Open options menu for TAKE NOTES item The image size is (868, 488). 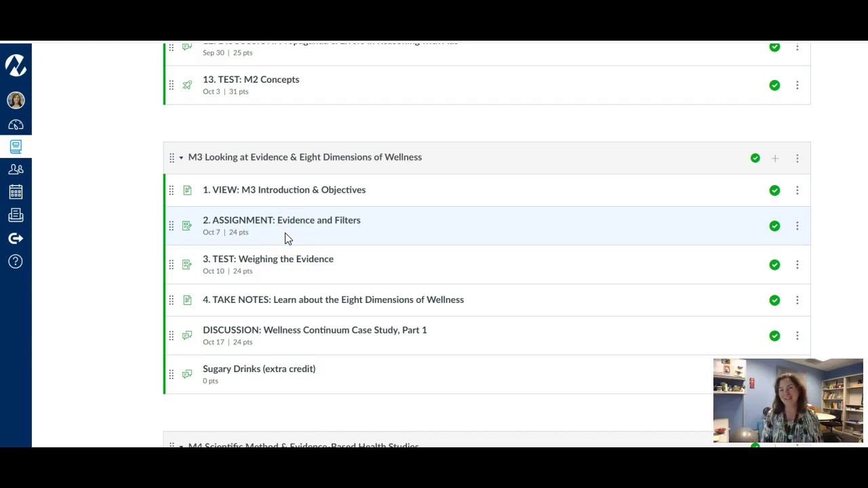pos(797,300)
